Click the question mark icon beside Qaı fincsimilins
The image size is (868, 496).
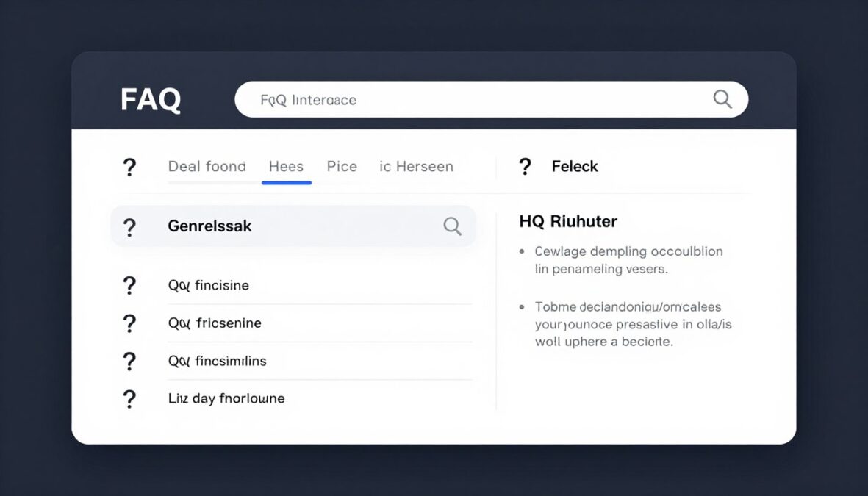coord(129,361)
